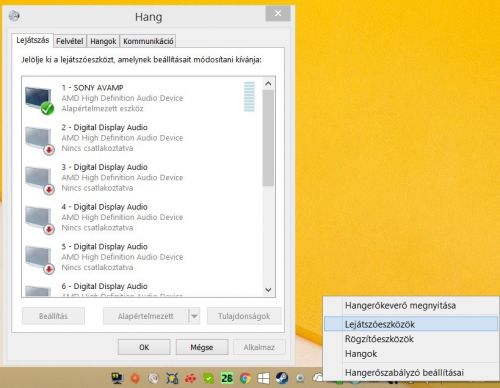Click the 3 - Digital Display Audio device icon

point(39,180)
